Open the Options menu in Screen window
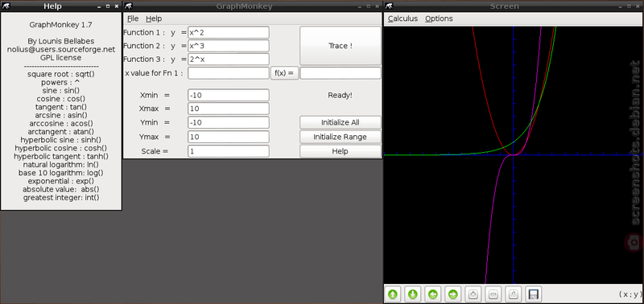The image size is (644, 304). tap(439, 18)
